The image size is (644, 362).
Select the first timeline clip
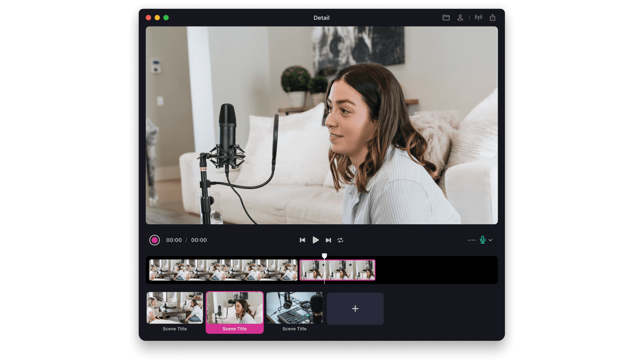click(223, 270)
